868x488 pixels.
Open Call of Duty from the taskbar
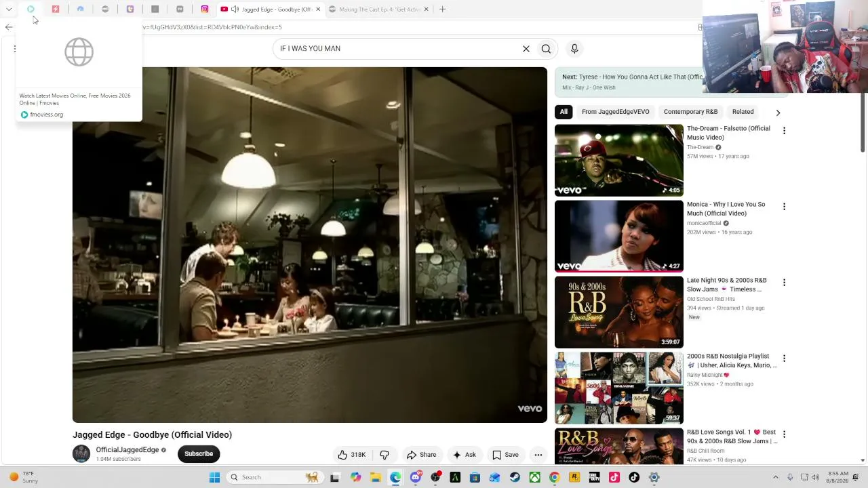pos(594,477)
